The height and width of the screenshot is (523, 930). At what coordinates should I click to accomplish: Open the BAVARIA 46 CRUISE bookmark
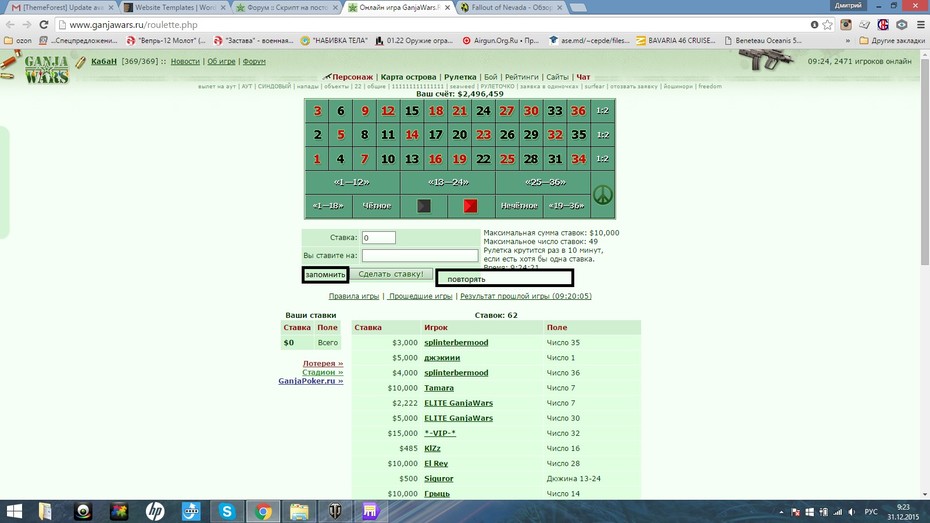676,40
